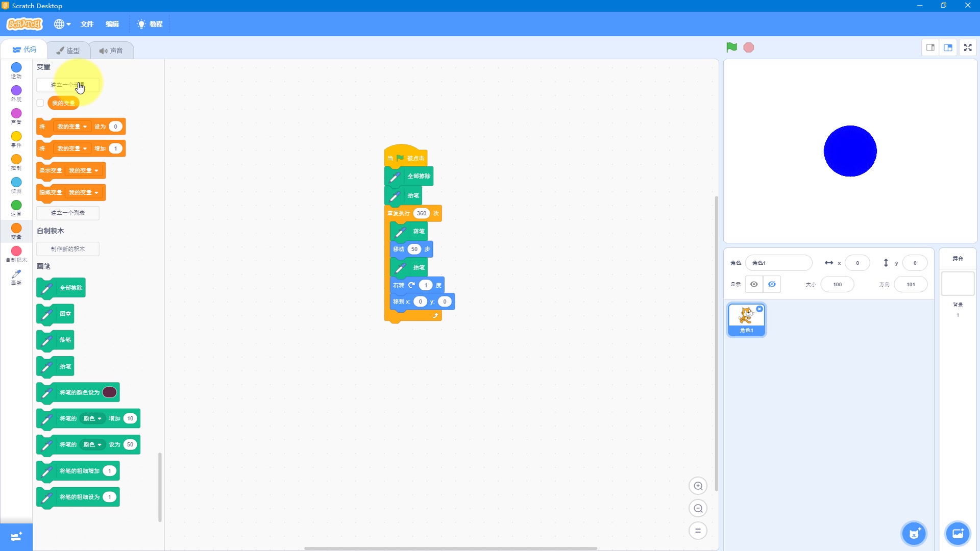Viewport: 980px width, 551px height.
Task: Click the choose a sprite cat button
Action: pos(914,534)
